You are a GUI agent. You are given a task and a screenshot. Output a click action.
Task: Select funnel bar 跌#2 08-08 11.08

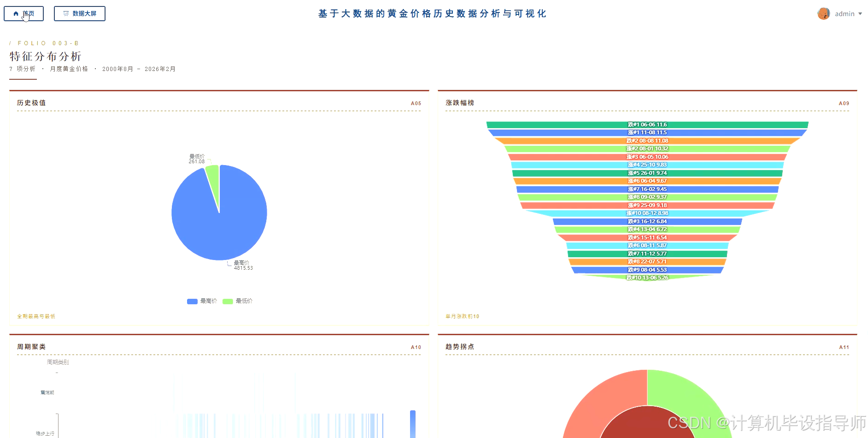[x=647, y=141]
